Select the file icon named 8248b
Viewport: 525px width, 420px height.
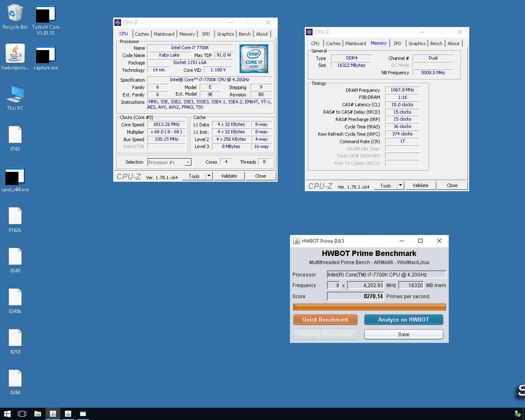click(x=15, y=301)
